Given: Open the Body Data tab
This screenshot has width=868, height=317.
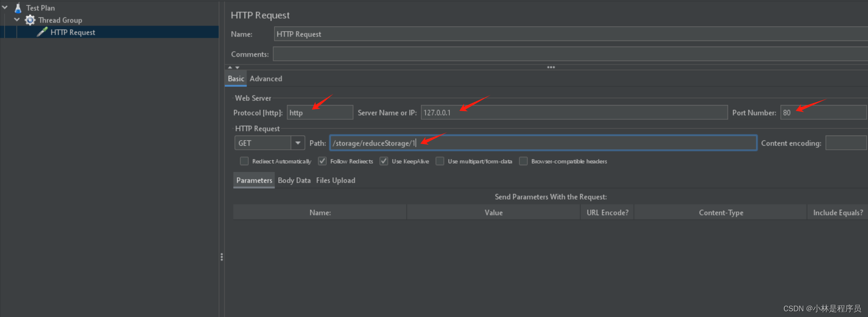Looking at the screenshot, I should [294, 180].
